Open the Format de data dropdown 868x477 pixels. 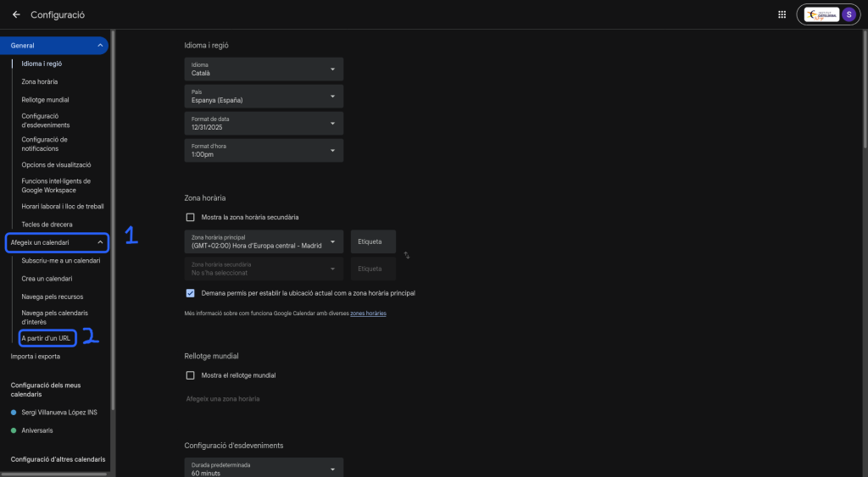(x=264, y=124)
